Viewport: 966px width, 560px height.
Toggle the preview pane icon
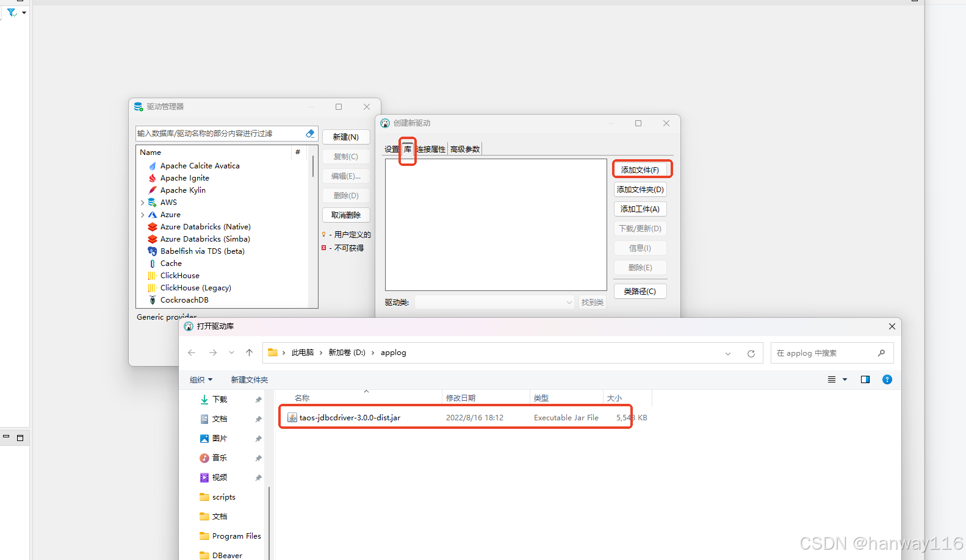pos(865,380)
